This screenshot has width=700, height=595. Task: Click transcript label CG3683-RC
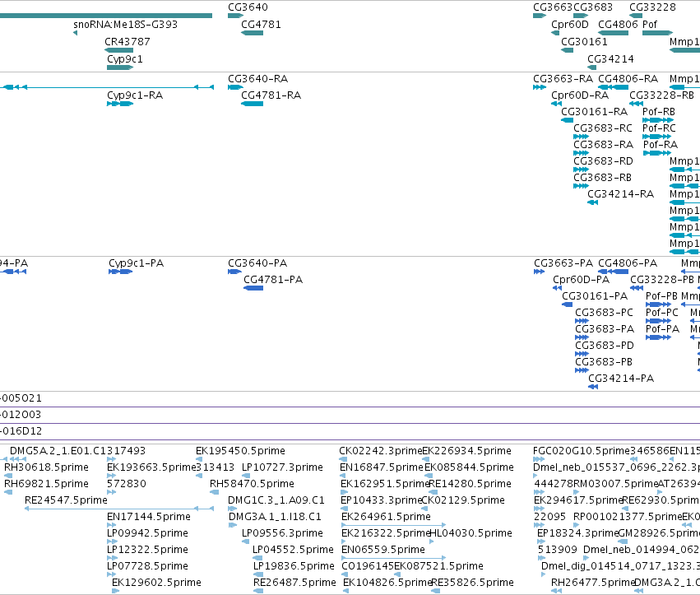[x=603, y=128]
